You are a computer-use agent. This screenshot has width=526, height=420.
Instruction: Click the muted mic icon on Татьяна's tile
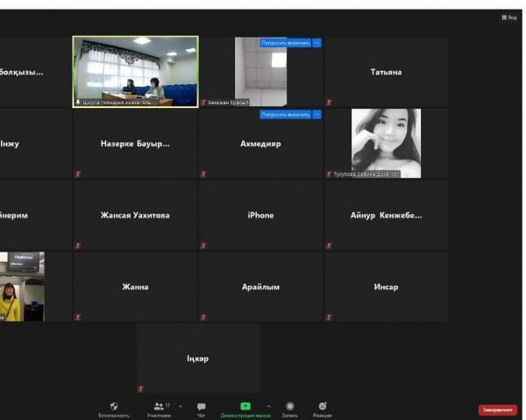330,102
